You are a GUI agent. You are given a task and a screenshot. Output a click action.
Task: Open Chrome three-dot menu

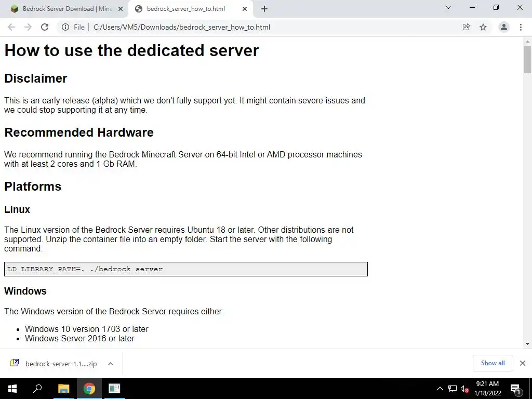coord(521,27)
